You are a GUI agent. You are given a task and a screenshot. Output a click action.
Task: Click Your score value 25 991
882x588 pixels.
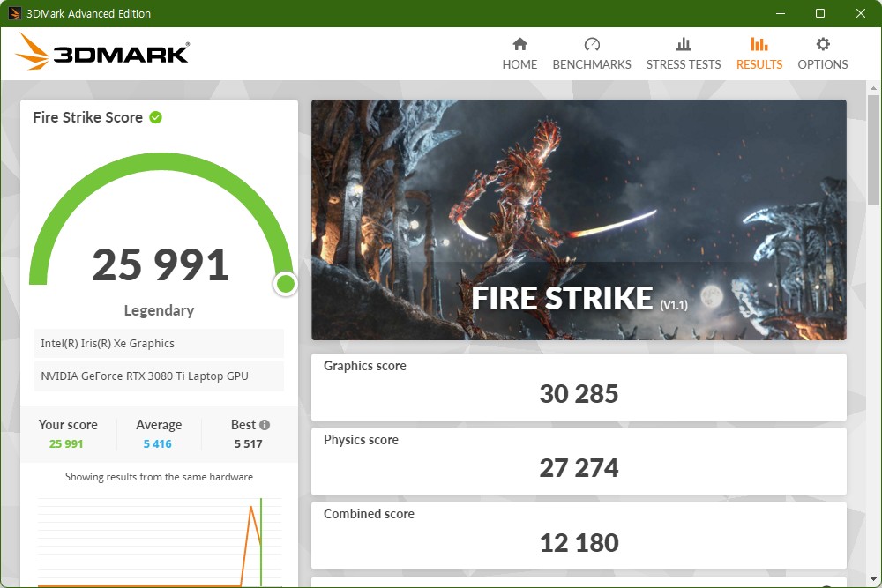[x=66, y=444]
